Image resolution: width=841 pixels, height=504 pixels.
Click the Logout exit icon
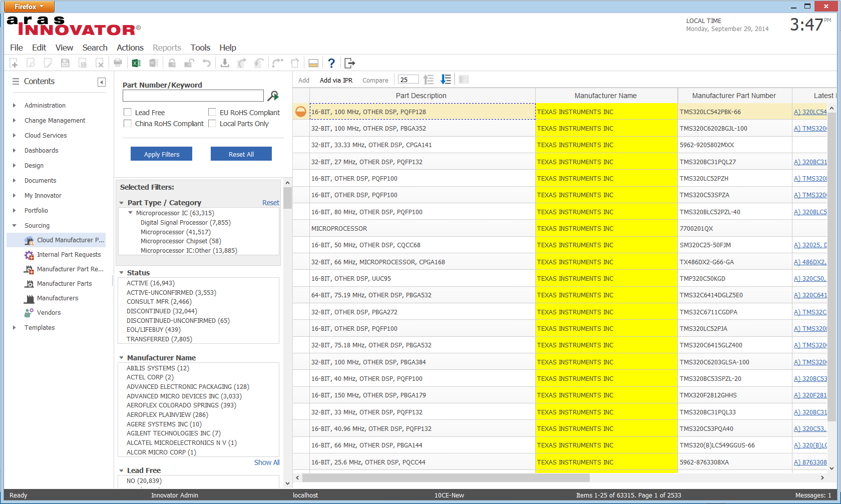349,63
